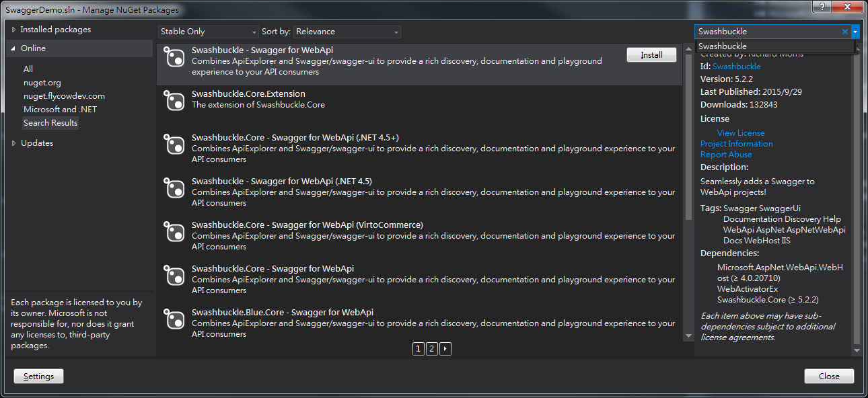Click package icon for Swashbuckle.Core (.NET 4.5+)
This screenshot has width=868, height=398.
click(x=174, y=145)
